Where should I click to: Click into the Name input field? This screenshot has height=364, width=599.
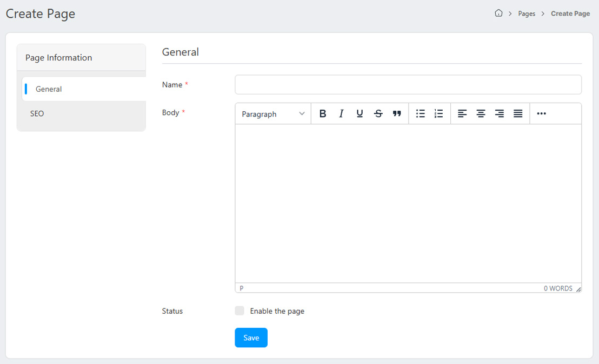pyautogui.click(x=408, y=85)
